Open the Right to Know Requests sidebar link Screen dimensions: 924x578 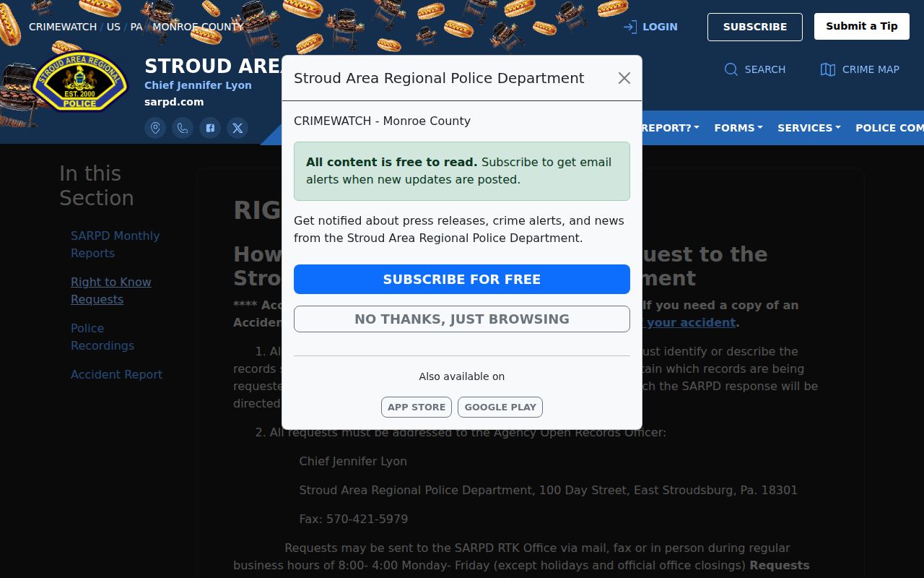(x=111, y=290)
